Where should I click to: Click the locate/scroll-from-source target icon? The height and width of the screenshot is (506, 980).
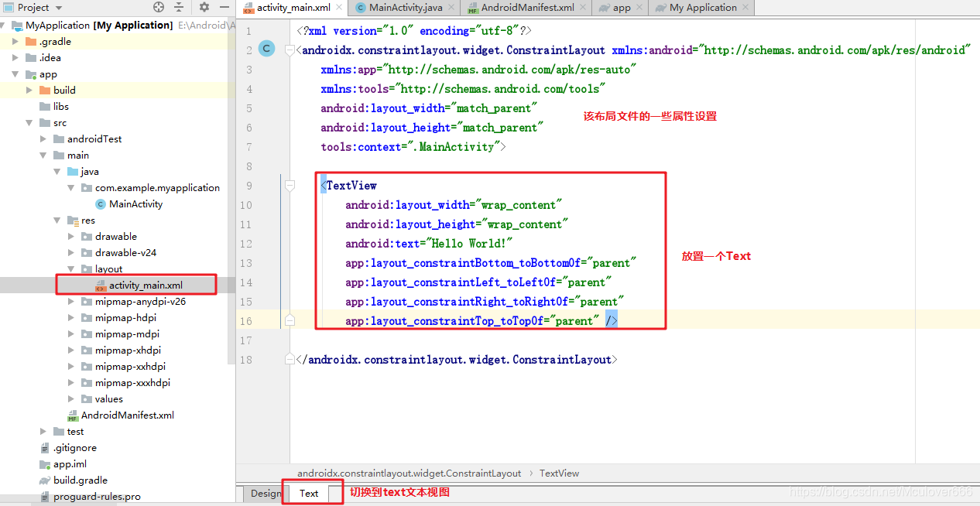159,7
